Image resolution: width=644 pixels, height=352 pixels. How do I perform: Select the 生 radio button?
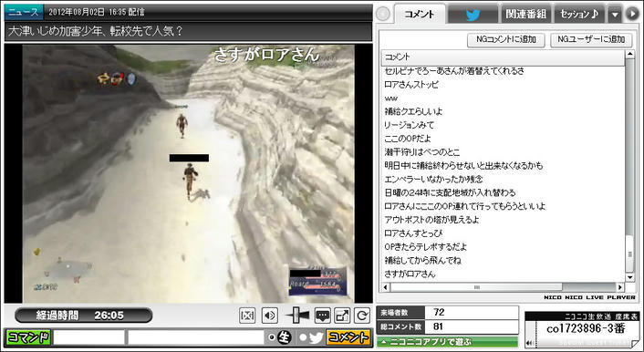coord(272,337)
